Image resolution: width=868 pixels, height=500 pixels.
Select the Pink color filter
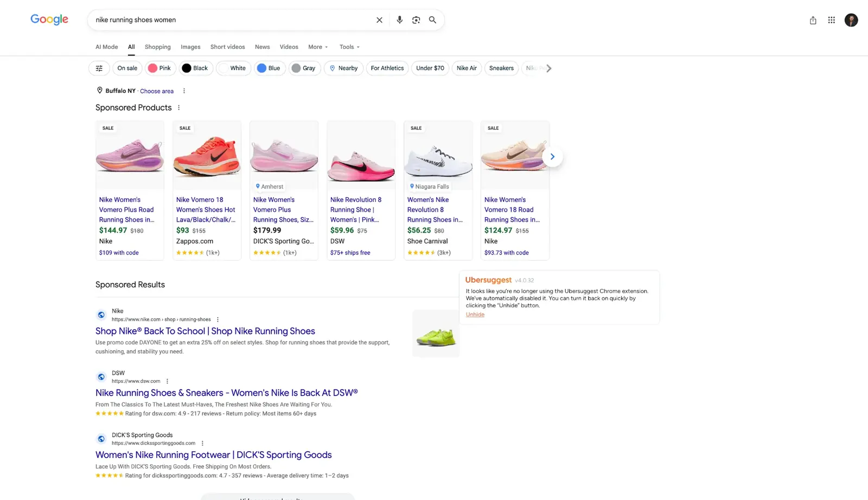160,68
